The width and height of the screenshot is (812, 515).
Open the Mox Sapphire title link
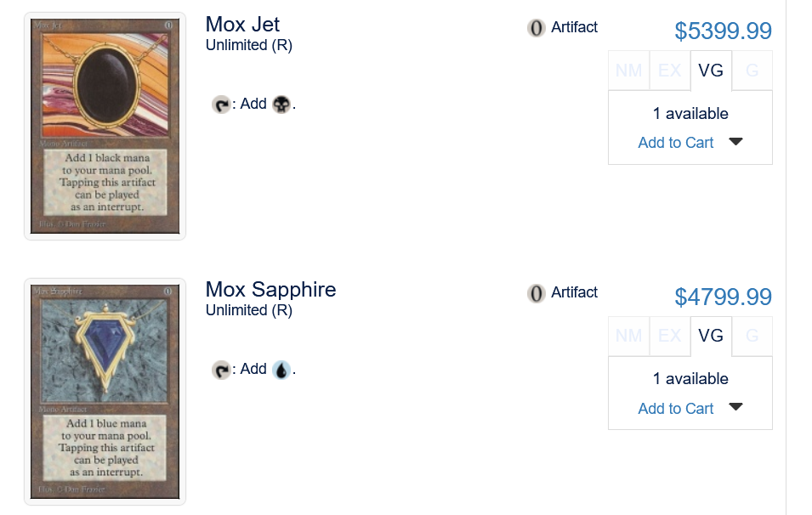(270, 289)
